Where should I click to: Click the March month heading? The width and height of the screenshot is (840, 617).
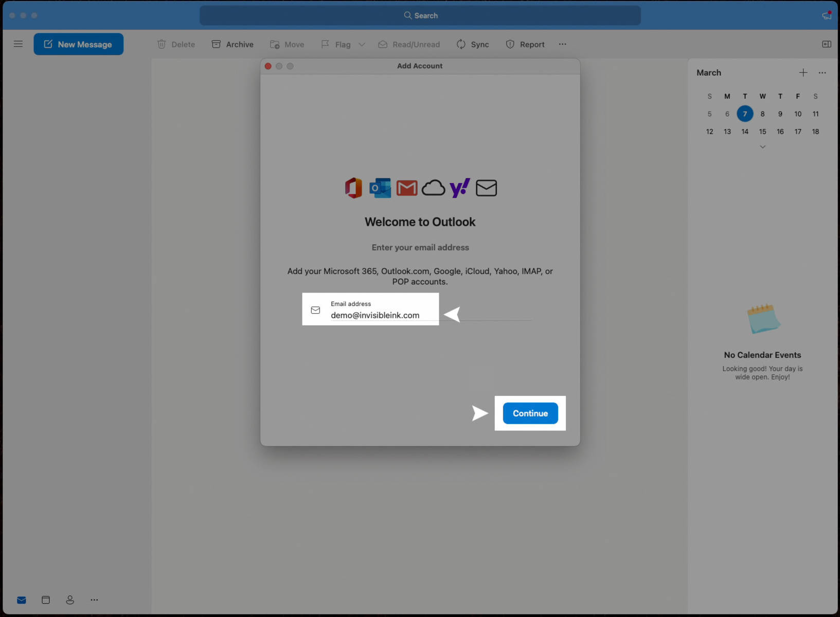click(x=709, y=72)
